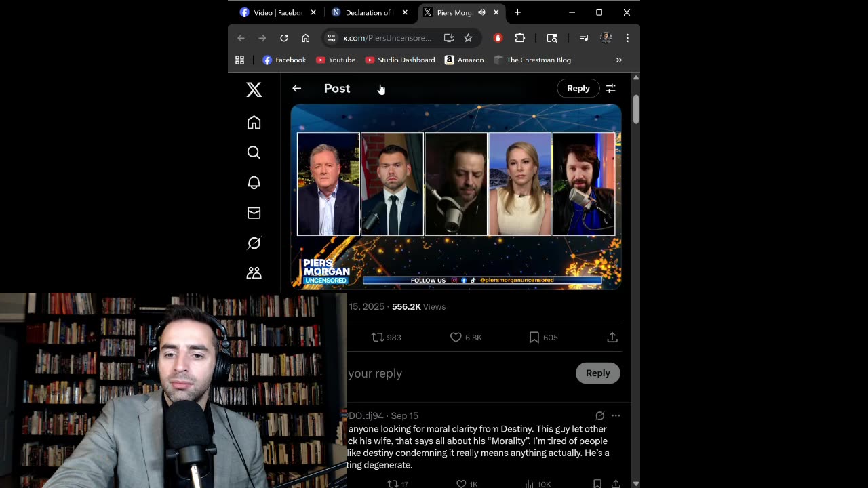The image size is (868, 488).
Task: Bookmark the post with 605 bookmarks
Action: pos(543,337)
